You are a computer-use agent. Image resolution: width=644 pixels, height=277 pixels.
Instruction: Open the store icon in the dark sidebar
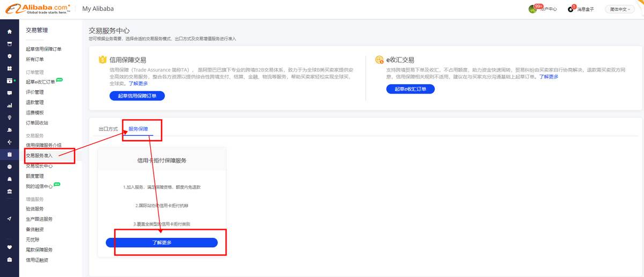coord(9,44)
